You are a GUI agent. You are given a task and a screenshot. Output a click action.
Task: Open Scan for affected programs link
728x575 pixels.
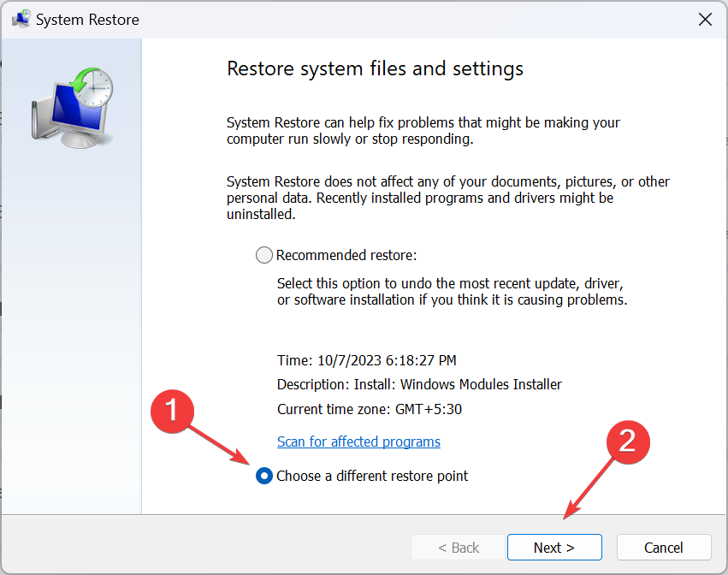pyautogui.click(x=358, y=442)
